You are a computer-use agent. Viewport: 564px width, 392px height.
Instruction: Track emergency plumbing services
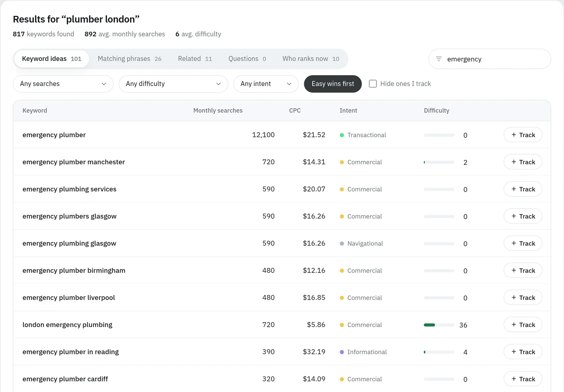[x=523, y=189]
